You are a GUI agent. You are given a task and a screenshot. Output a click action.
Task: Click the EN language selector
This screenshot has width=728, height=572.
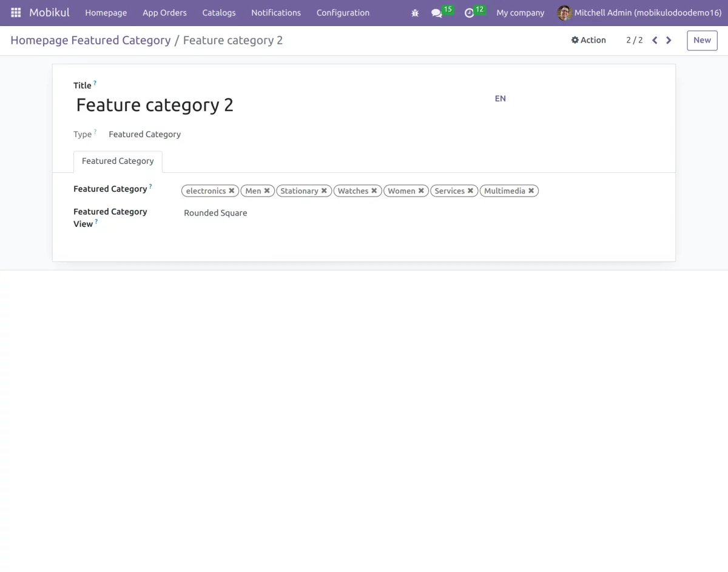pos(500,98)
